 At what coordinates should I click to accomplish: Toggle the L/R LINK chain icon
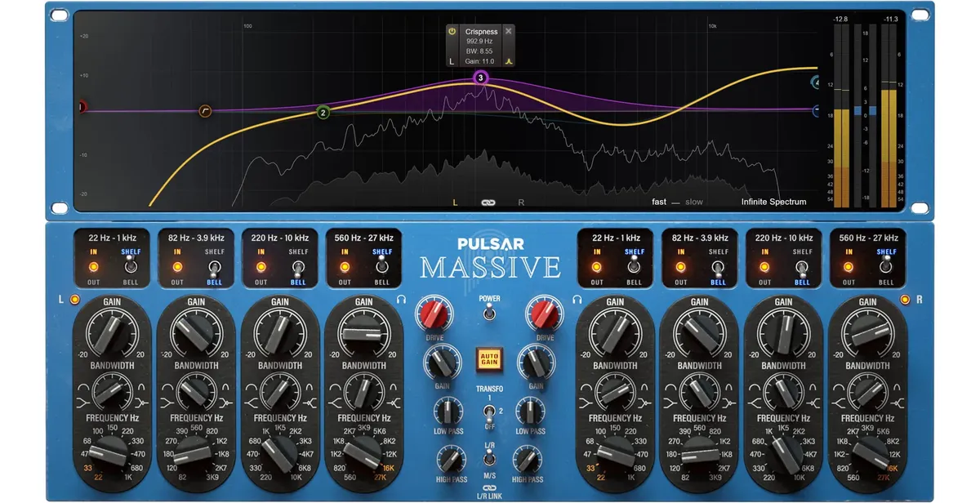(x=489, y=487)
